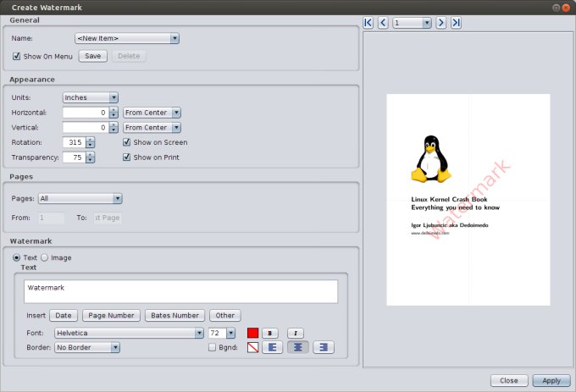
Task: Open the Pages All dropdown
Action: [x=80, y=198]
